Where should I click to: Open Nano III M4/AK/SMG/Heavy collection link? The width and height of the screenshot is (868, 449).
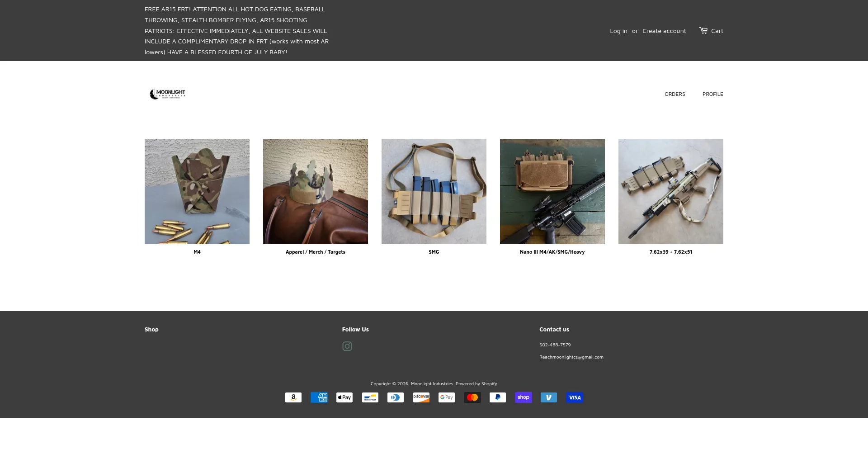(552, 252)
